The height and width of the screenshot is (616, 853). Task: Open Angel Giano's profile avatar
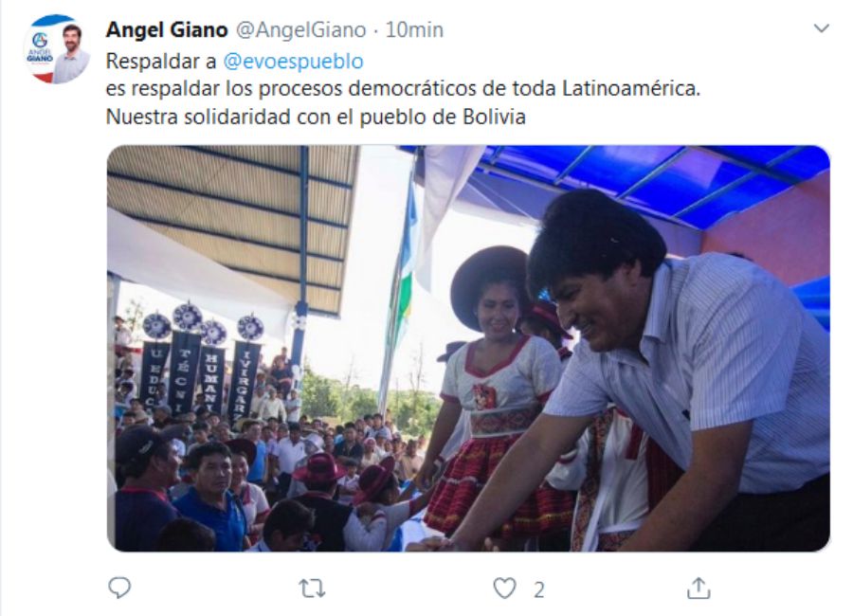(x=57, y=49)
